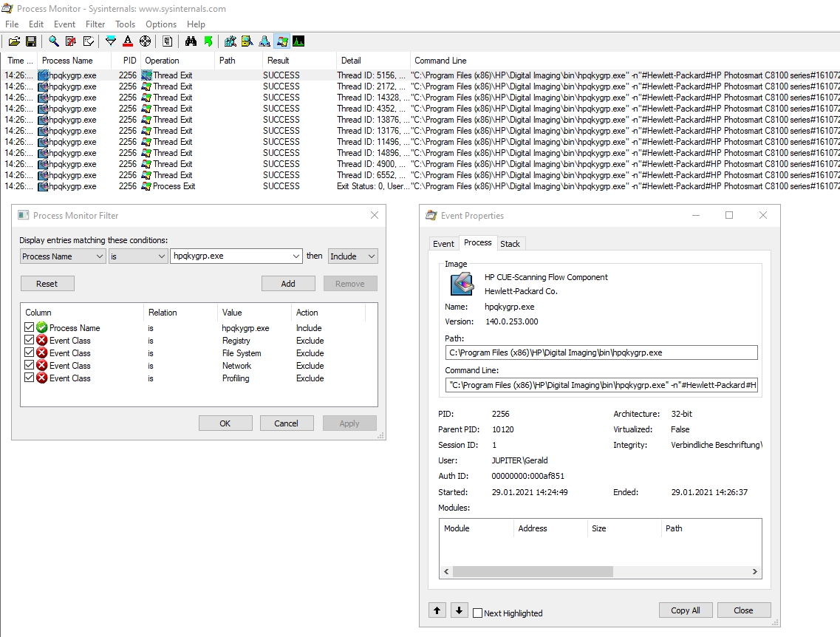Select the Include Process From Window target icon
Image resolution: width=840 pixels, height=637 pixels.
pyautogui.click(x=146, y=41)
